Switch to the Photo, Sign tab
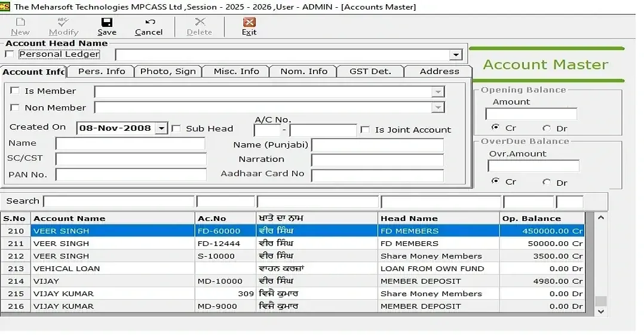Viewport: 644px width, 335px height. click(168, 71)
